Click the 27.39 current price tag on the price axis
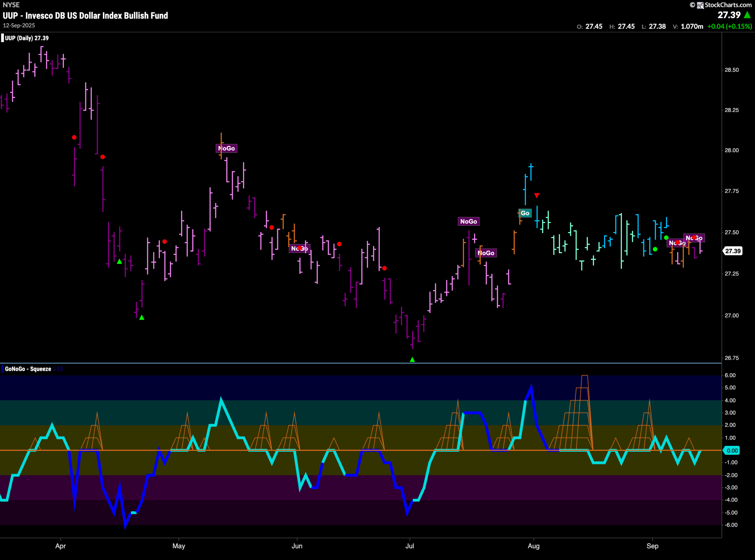The width and height of the screenshot is (755, 560). (733, 251)
